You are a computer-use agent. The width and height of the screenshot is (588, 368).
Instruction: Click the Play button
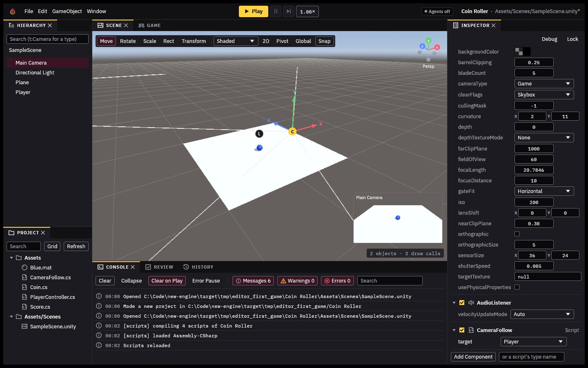[x=254, y=11]
